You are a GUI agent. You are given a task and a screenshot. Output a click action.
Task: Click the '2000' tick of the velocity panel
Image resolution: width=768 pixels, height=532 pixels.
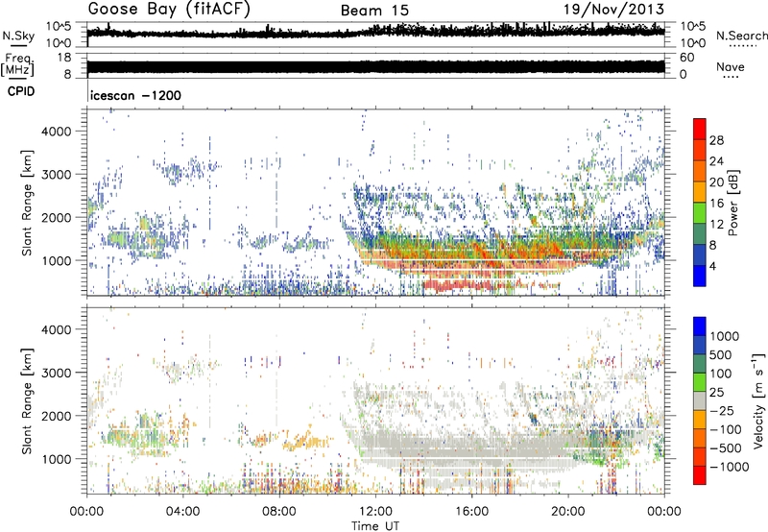pos(56,417)
